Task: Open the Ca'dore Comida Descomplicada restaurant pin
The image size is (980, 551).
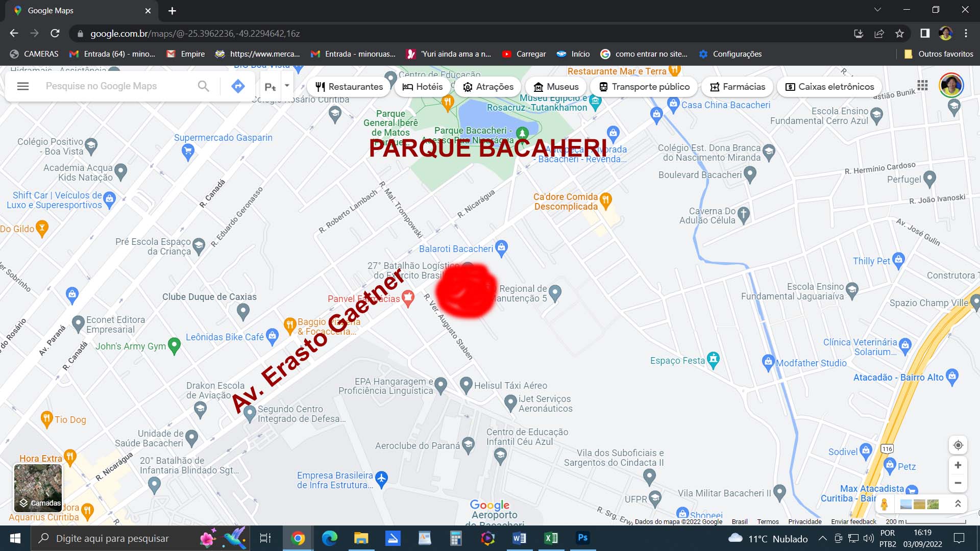Action: [605, 201]
